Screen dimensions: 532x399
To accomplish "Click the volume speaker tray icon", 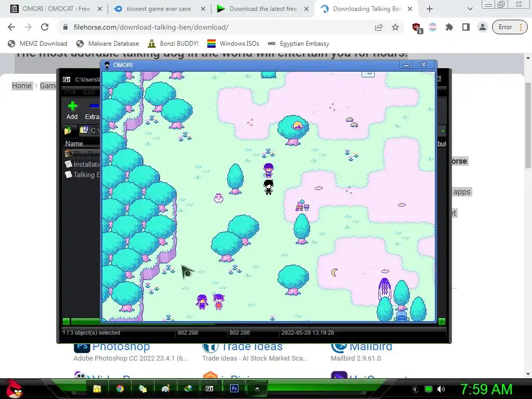I will 441,389.
